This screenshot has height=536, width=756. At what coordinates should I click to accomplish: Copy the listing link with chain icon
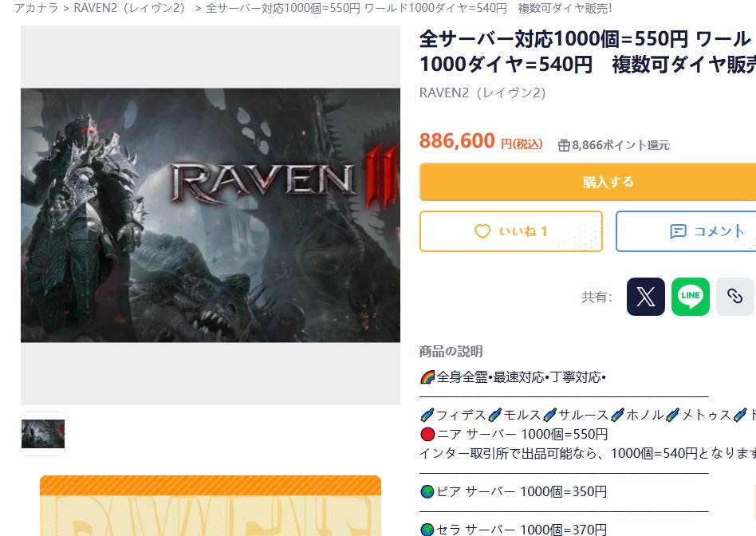tap(734, 297)
